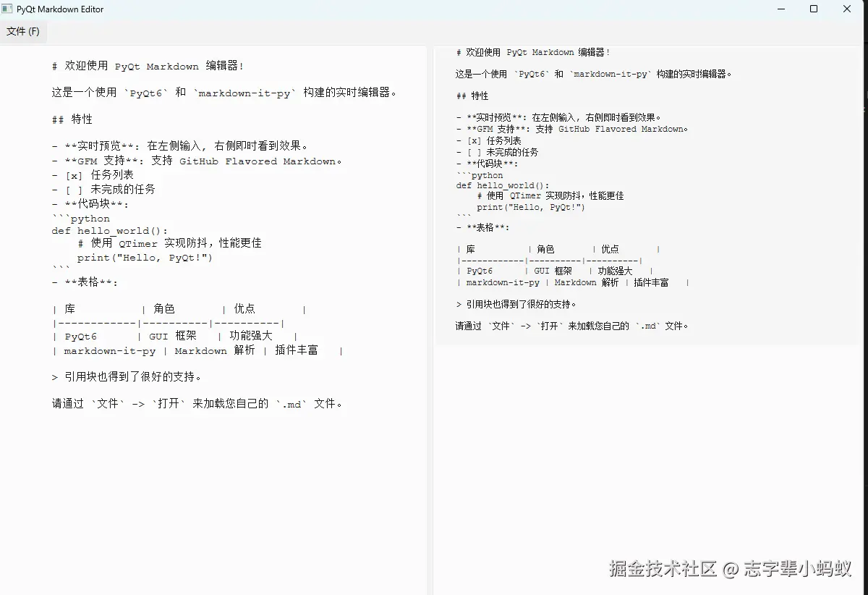Click the '- **代码块**:' line in right preview
Image resolution: width=868 pixels, height=595 pixels.
coord(488,164)
